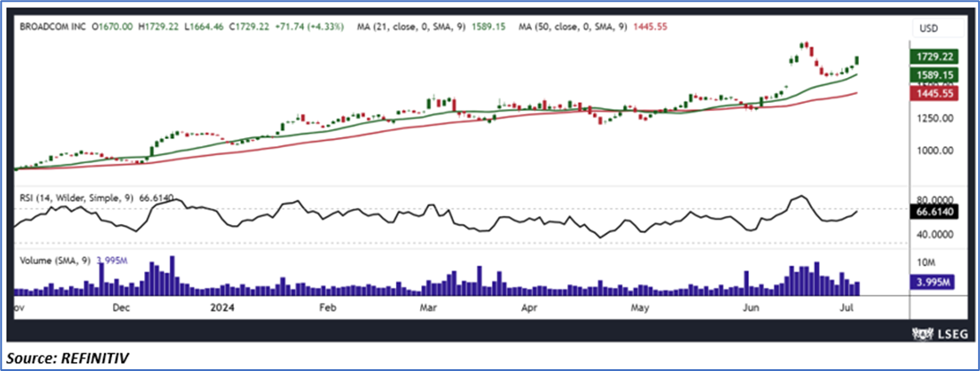Select the BROADCOM INC symbol title
This screenshot has height=371, width=980.
[52, 28]
